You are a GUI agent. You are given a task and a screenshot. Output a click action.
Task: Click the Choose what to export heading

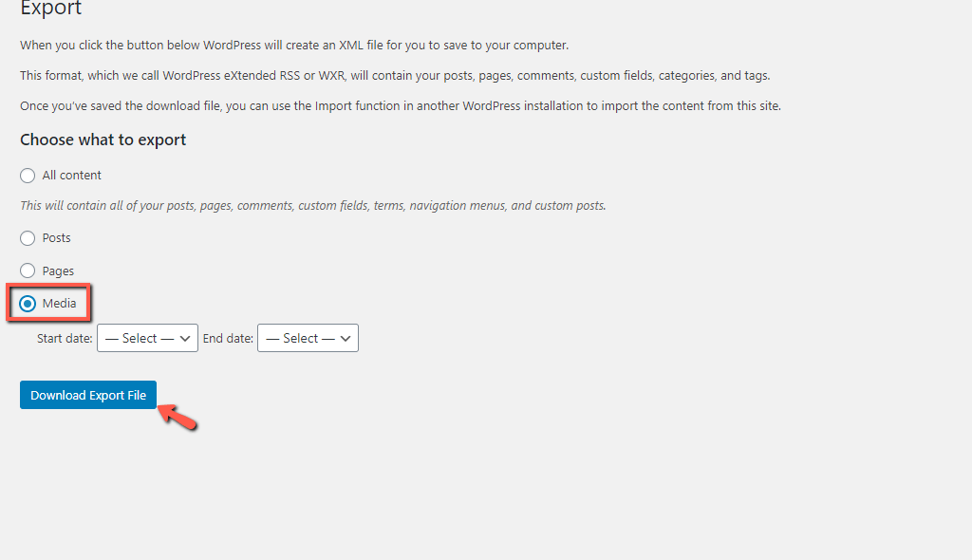[103, 140]
